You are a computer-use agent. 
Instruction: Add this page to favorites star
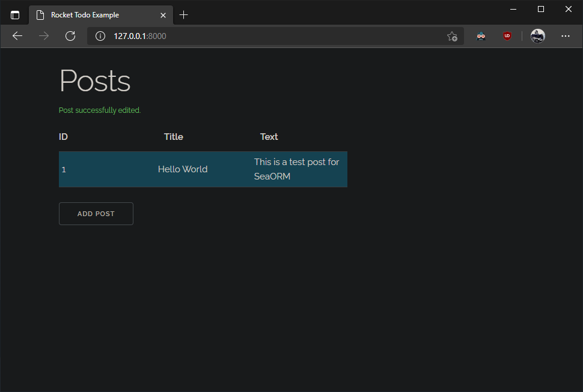coord(452,36)
